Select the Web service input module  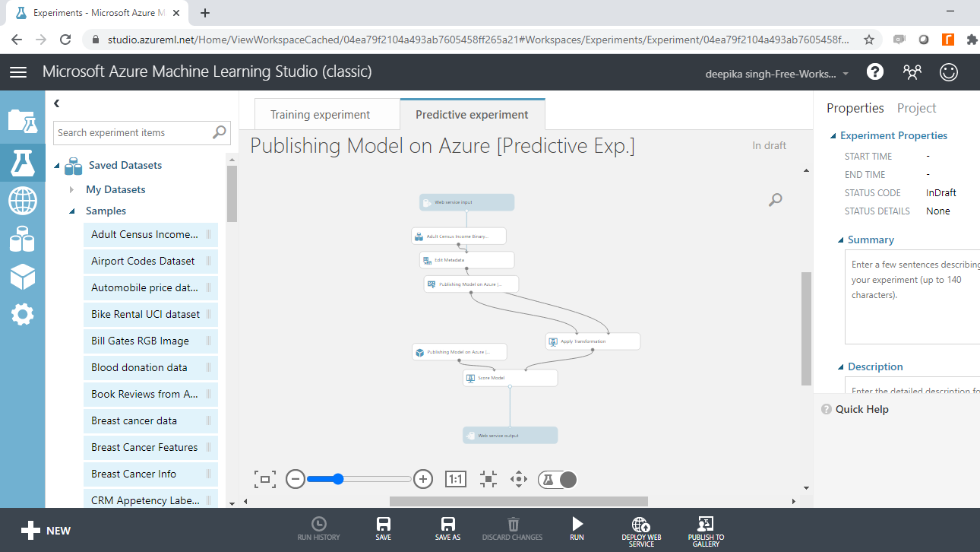(x=466, y=202)
